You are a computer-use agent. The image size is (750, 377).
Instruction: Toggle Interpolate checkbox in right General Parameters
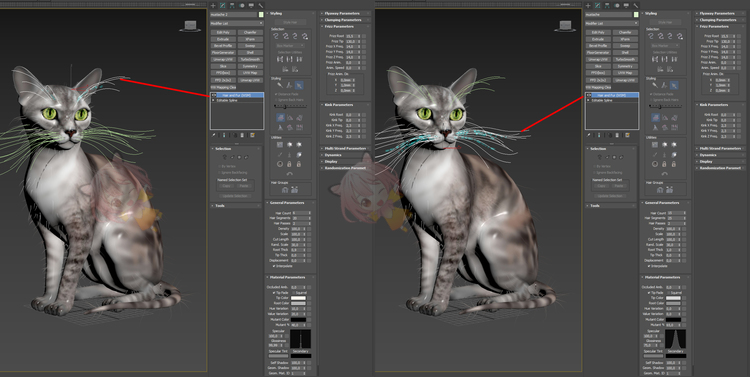coord(649,266)
